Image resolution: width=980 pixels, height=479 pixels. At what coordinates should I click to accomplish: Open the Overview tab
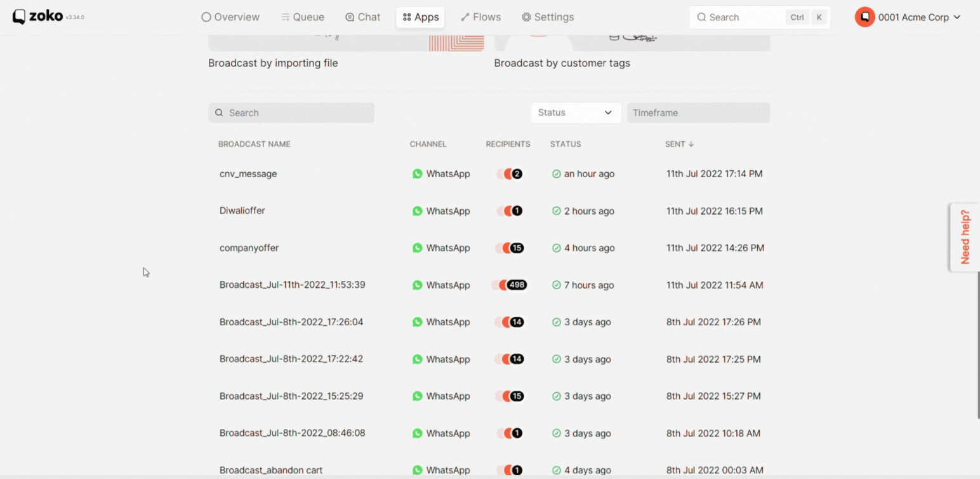(x=230, y=17)
